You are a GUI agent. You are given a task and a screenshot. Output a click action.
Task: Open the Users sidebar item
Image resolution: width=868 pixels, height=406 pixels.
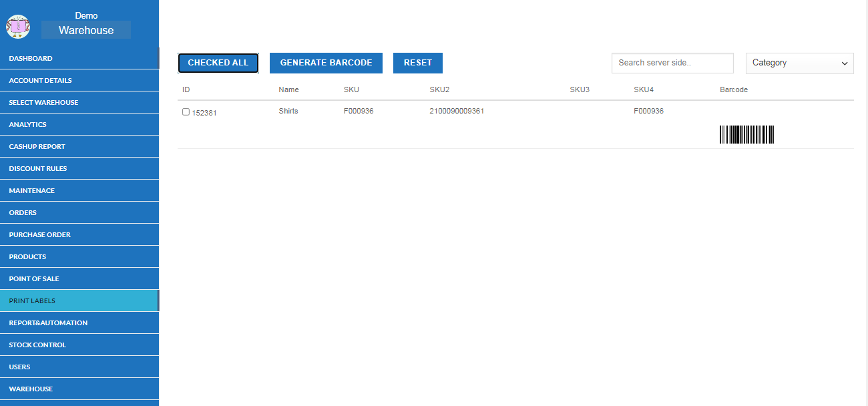pos(19,367)
